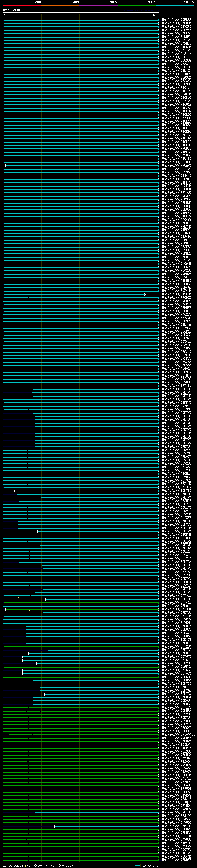Click label UniRef100_D0CGV1
The height and width of the screenshot is (868, 197).
[x=177, y=741]
